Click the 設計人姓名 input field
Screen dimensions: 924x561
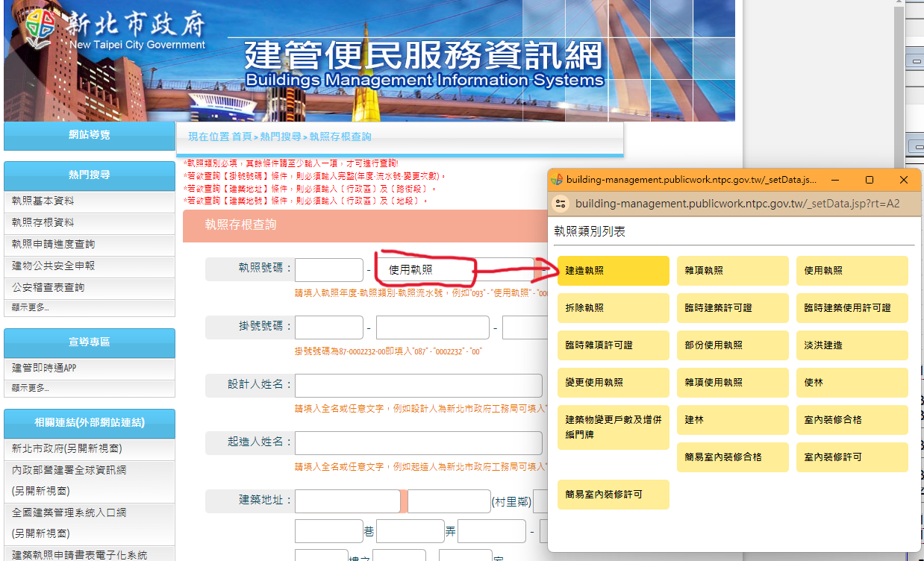click(x=418, y=386)
